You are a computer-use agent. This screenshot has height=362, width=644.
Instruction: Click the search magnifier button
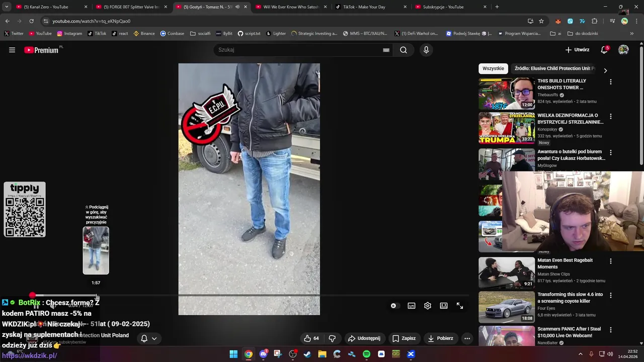[404, 50]
